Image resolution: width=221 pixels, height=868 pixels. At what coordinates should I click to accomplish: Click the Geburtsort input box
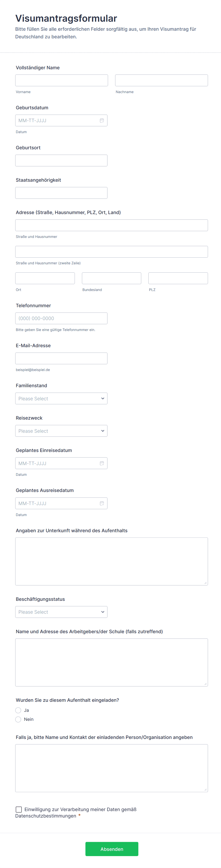[x=61, y=161]
